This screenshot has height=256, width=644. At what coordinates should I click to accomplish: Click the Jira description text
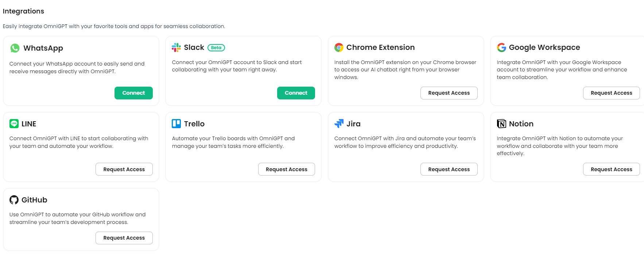pos(405,142)
